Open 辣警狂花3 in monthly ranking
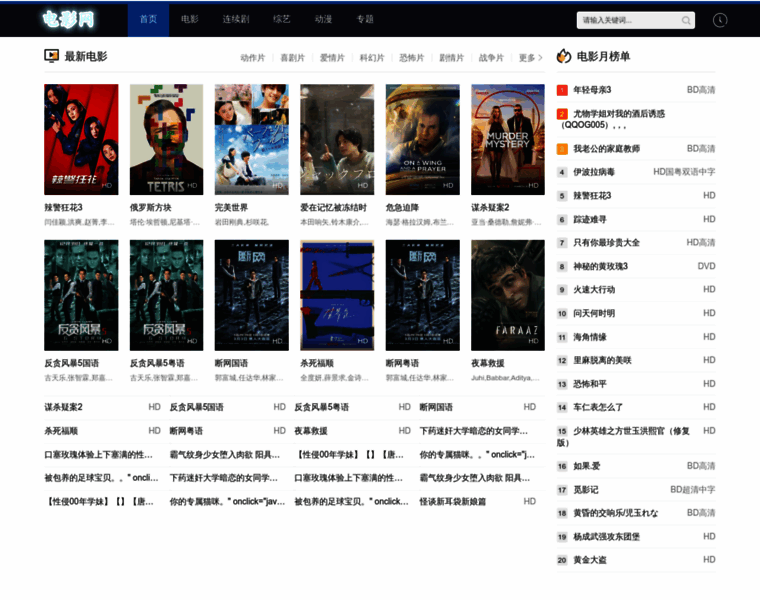This screenshot has height=600, width=760. click(592, 196)
